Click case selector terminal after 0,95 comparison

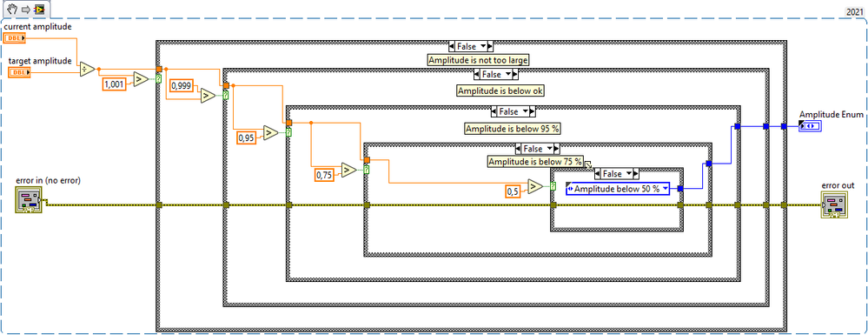(289, 133)
